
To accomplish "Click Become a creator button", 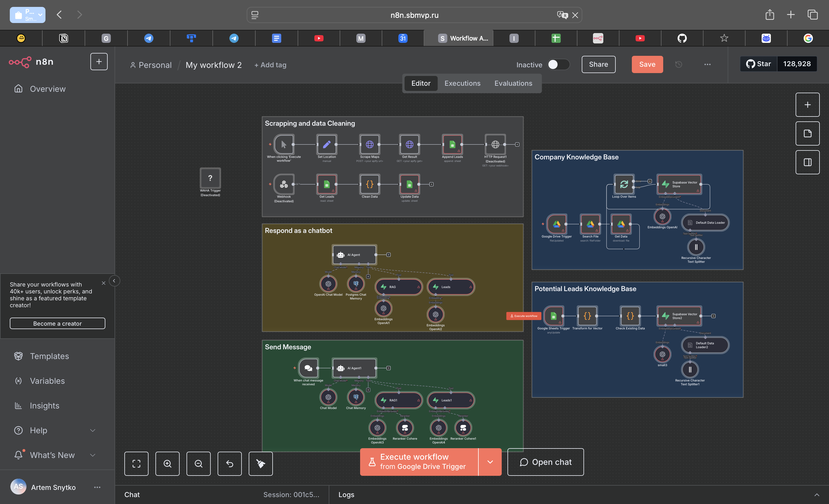I will pyautogui.click(x=58, y=323).
